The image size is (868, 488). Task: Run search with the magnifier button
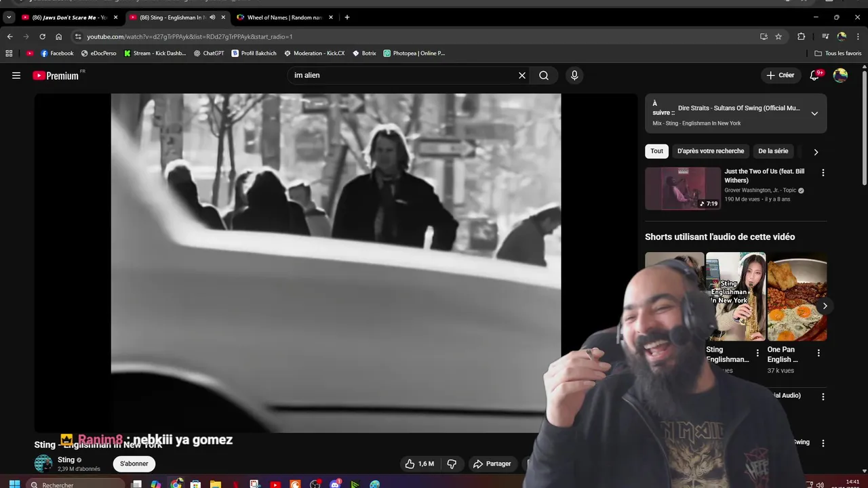point(544,75)
